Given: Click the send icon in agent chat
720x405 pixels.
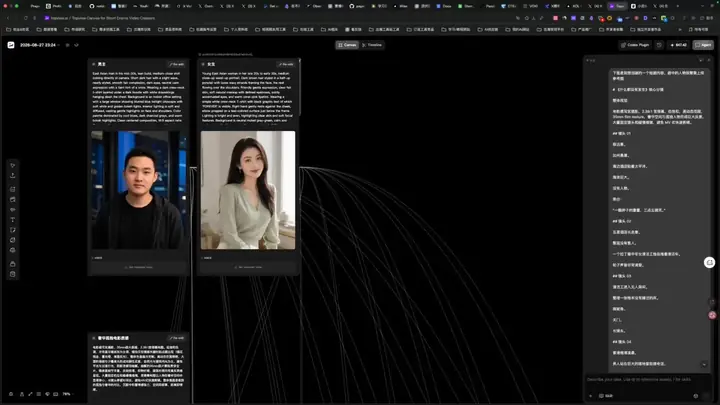Looking at the screenshot, I should [x=706, y=396].
